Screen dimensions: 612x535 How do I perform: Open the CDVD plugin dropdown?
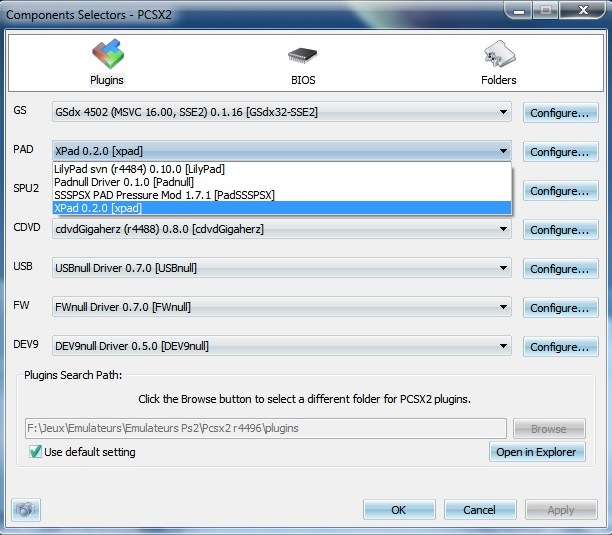pos(281,229)
